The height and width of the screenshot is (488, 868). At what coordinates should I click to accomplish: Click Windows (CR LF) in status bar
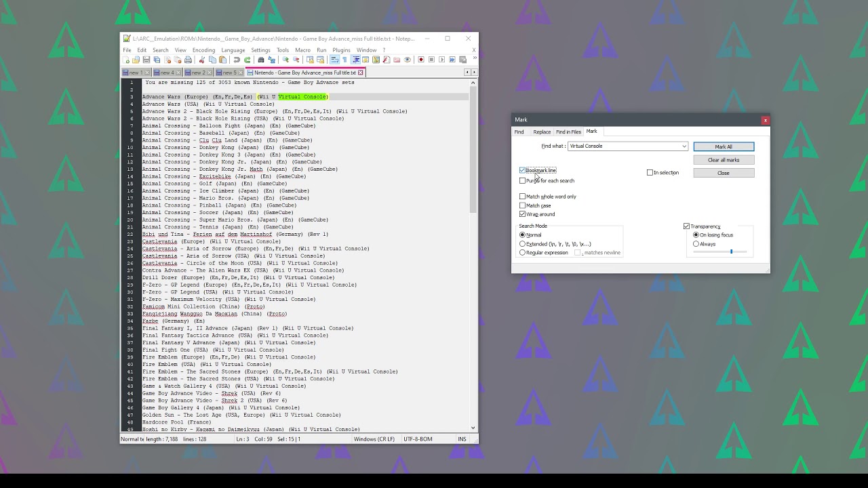pyautogui.click(x=374, y=439)
